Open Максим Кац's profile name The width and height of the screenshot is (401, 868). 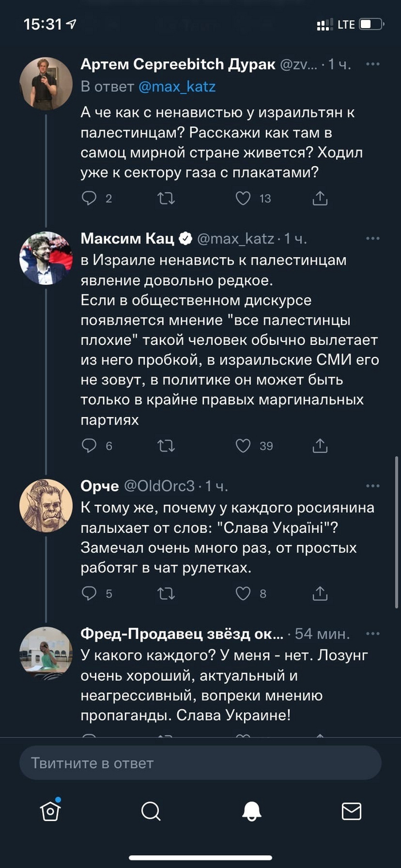click(127, 238)
